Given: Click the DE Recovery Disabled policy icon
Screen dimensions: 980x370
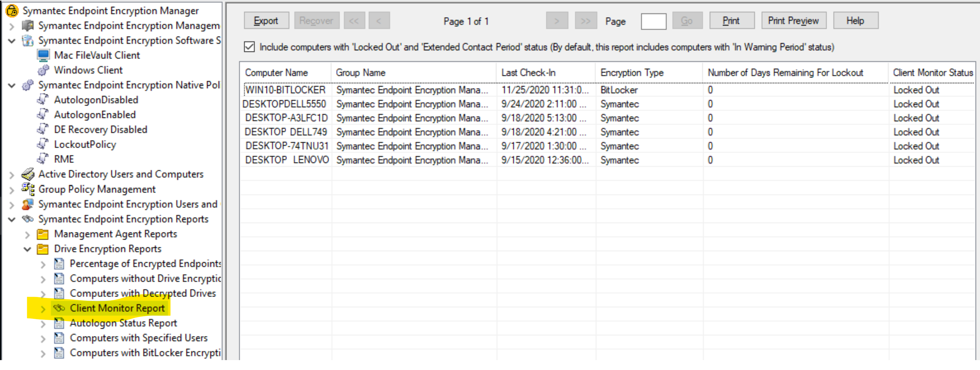Looking at the screenshot, I should click(43, 129).
